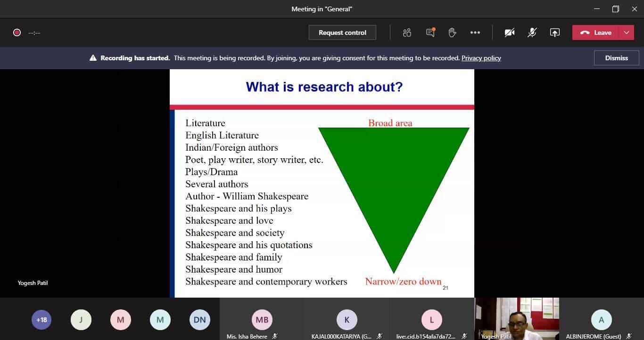This screenshot has width=644, height=340.
Task: Select ALBINJEROME (Guest) avatar tile
Action: 602,320
